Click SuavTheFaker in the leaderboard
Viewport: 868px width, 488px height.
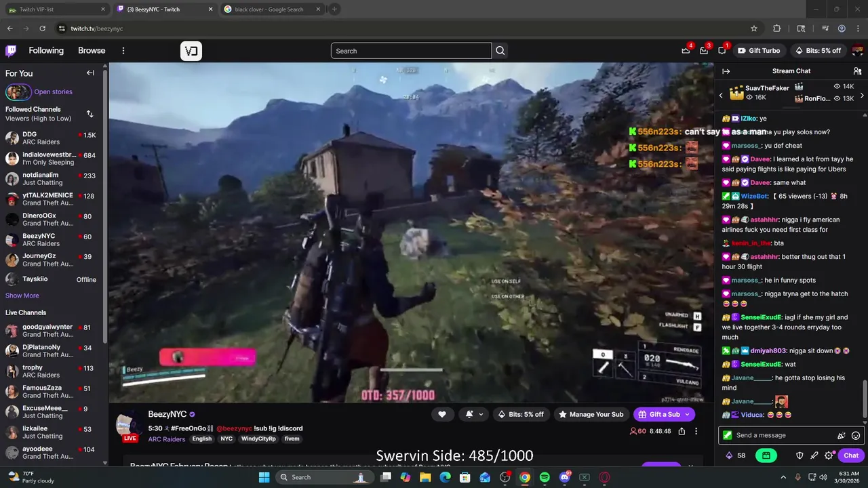click(767, 88)
